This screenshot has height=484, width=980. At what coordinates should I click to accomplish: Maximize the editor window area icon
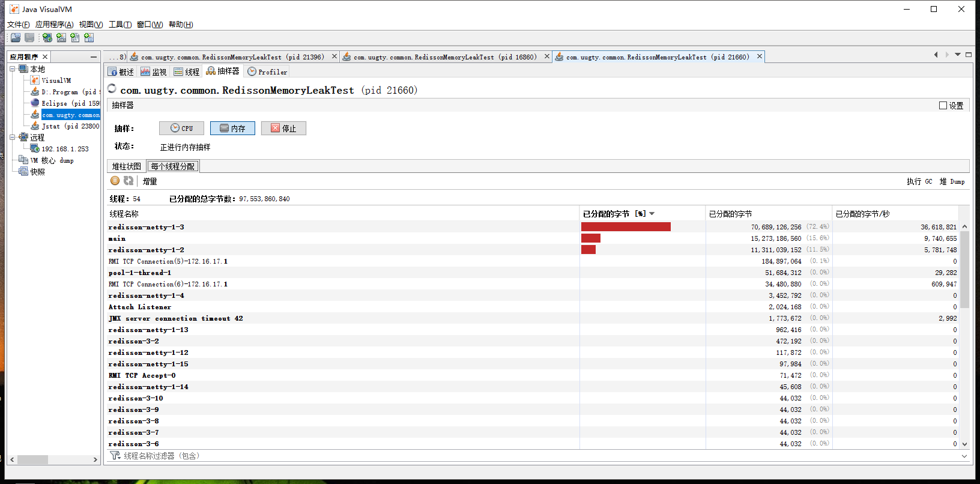point(969,55)
